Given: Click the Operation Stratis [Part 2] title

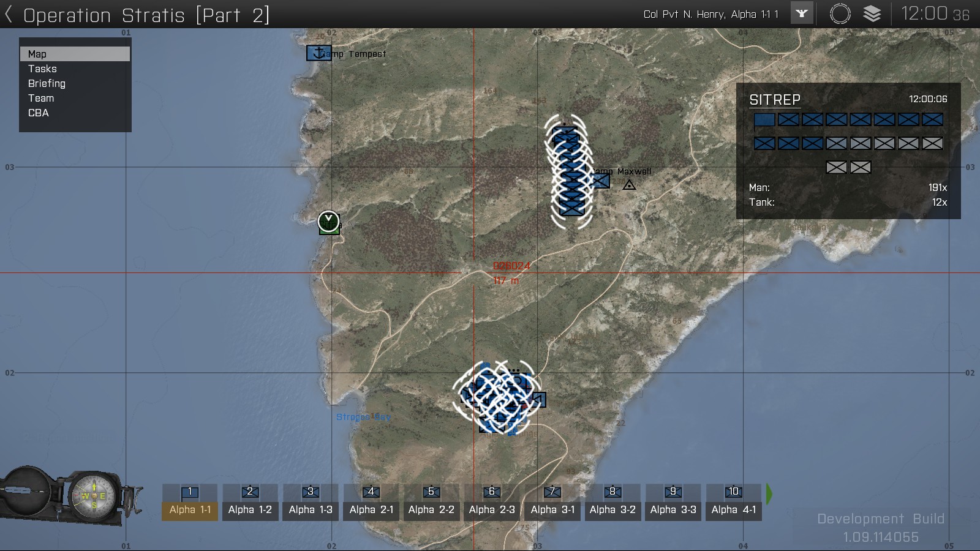Looking at the screenshot, I should (146, 15).
